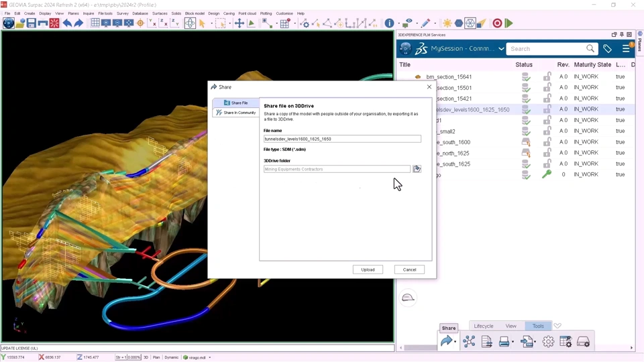
Task: Open the virago.mdl dropdown in status bar
Action: (210, 357)
